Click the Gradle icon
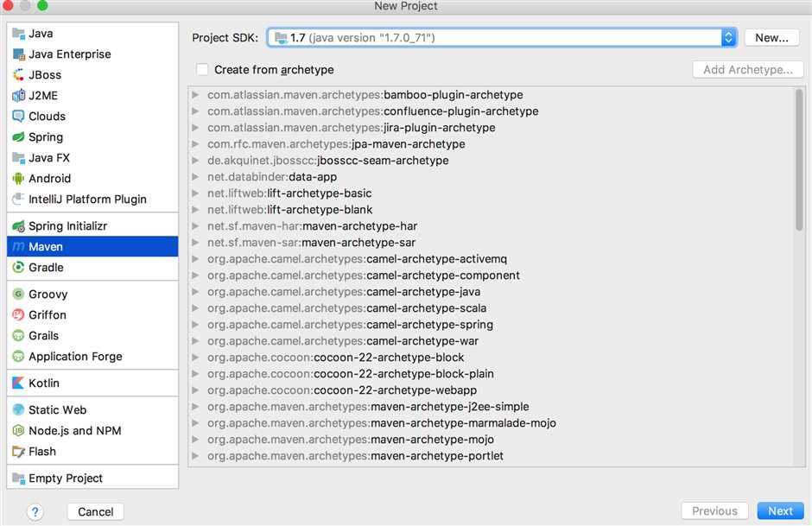Screen dimensions: 812x526 tap(18, 268)
